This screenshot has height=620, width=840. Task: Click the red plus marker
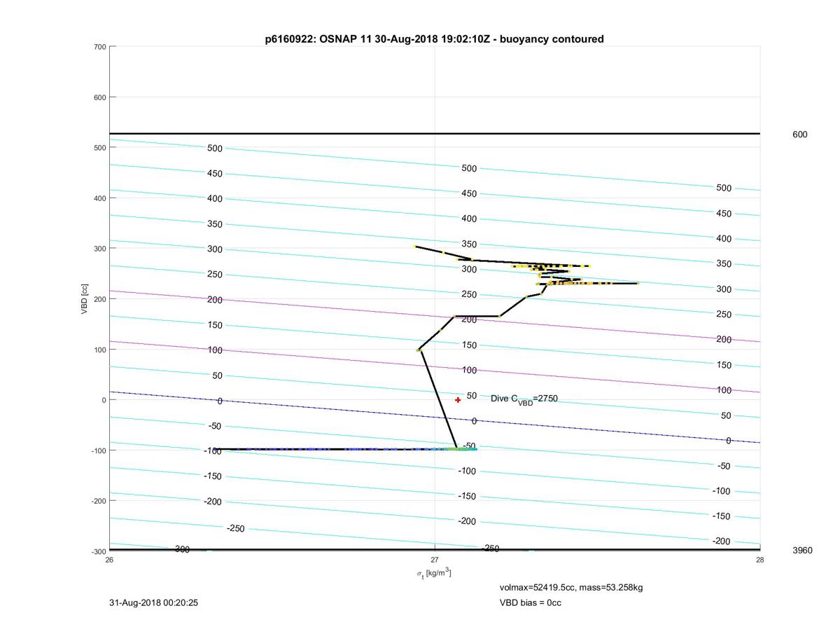[x=458, y=400]
